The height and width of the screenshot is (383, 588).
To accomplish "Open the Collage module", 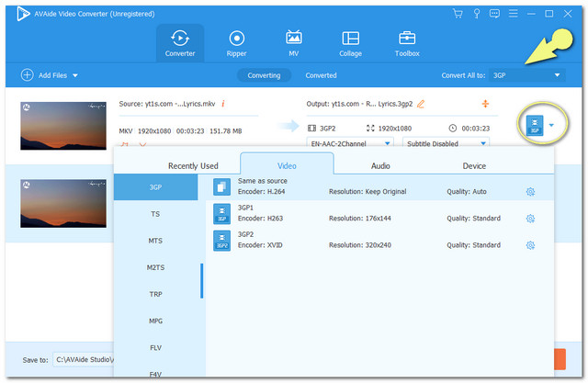I will click(351, 43).
